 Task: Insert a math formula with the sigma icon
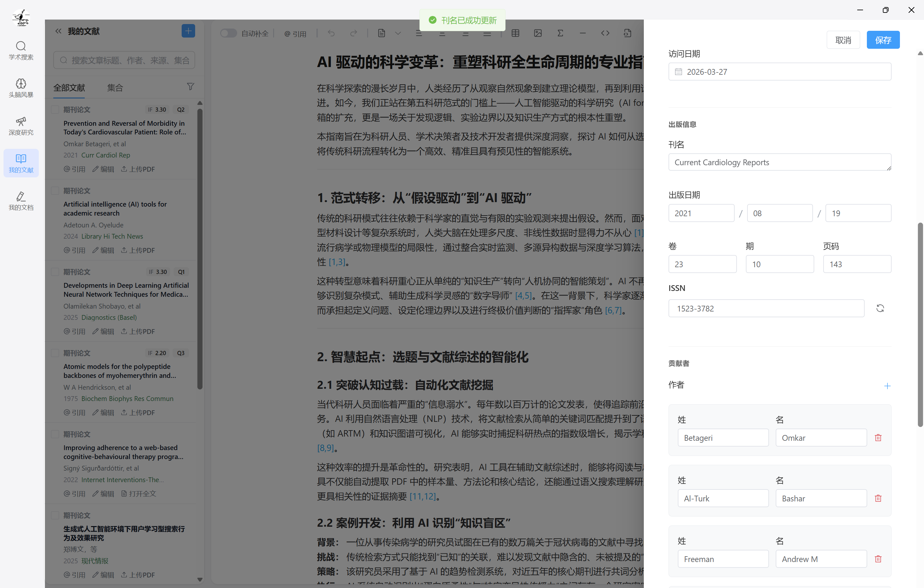(560, 33)
